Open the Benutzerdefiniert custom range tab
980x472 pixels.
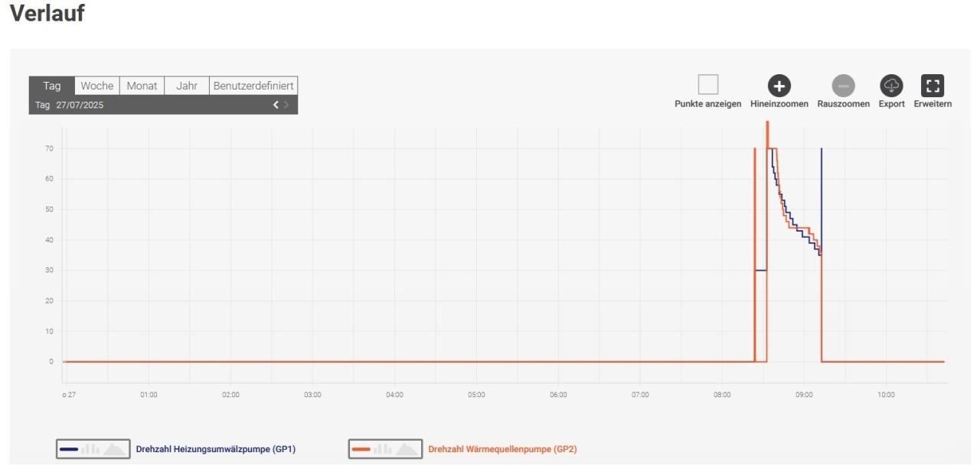253,86
